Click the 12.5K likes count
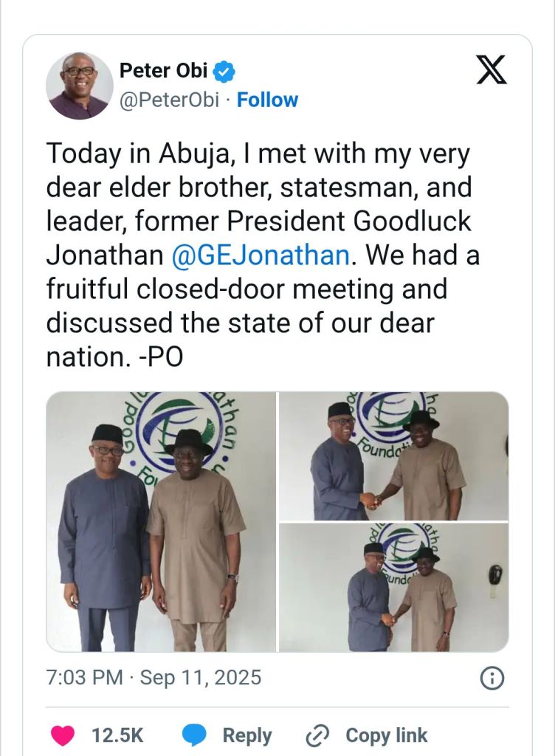555x756 pixels. point(117,735)
